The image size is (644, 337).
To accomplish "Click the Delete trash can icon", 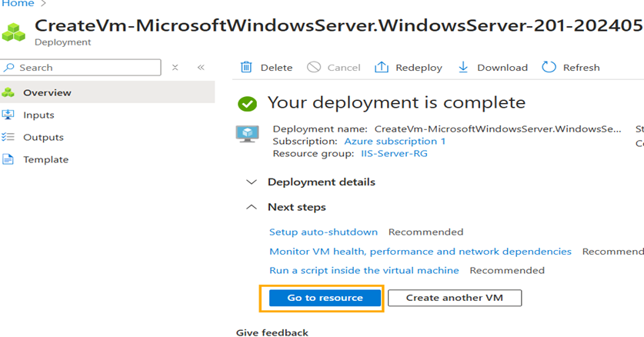I will pyautogui.click(x=246, y=68).
